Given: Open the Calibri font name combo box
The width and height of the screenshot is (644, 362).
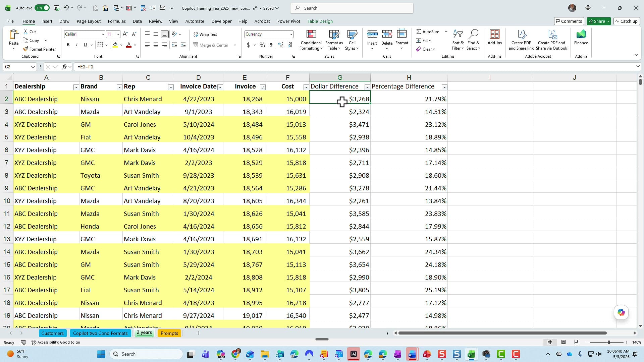Looking at the screenshot, I should 84,34.
